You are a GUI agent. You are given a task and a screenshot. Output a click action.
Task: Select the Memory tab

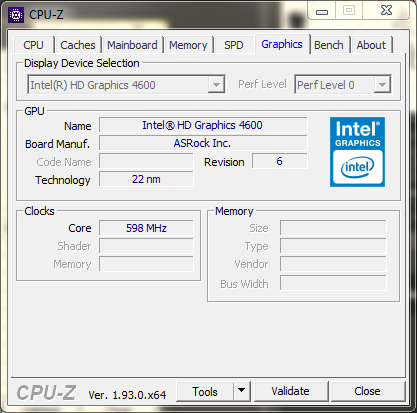coord(188,45)
